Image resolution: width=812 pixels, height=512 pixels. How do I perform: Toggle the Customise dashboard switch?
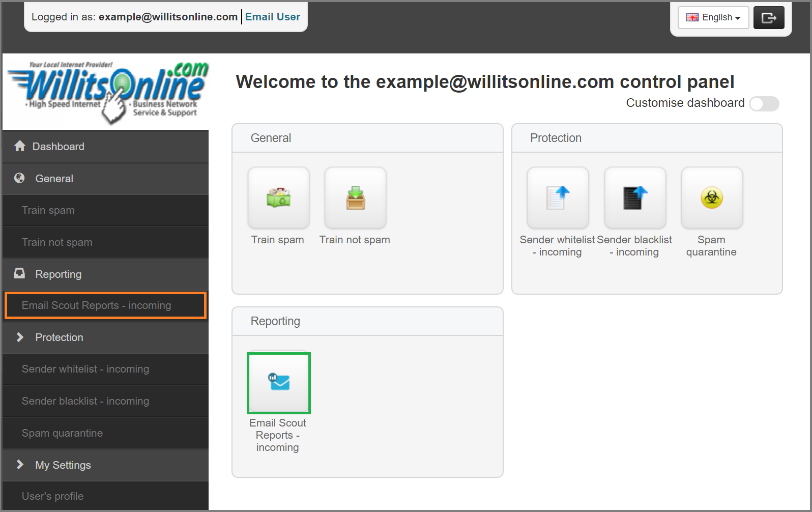[x=764, y=103]
